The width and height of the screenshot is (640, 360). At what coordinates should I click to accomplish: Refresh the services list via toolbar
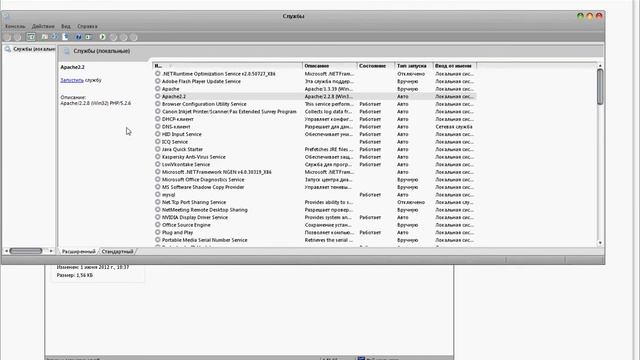click(x=55, y=37)
